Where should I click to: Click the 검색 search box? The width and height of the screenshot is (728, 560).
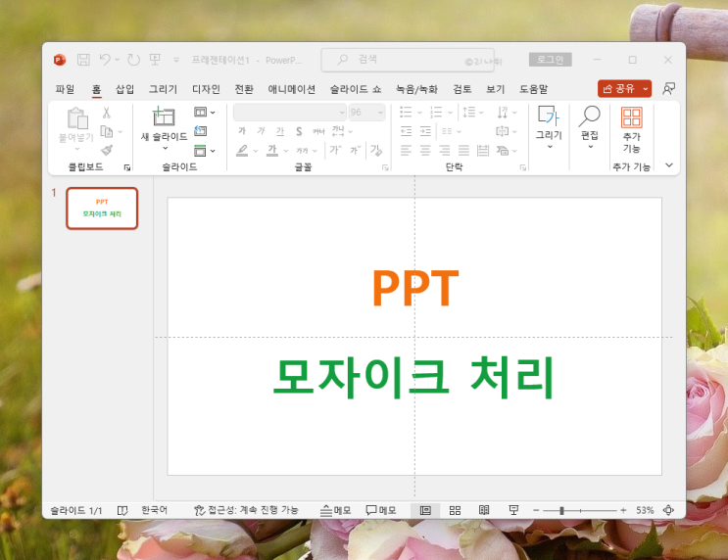point(408,60)
